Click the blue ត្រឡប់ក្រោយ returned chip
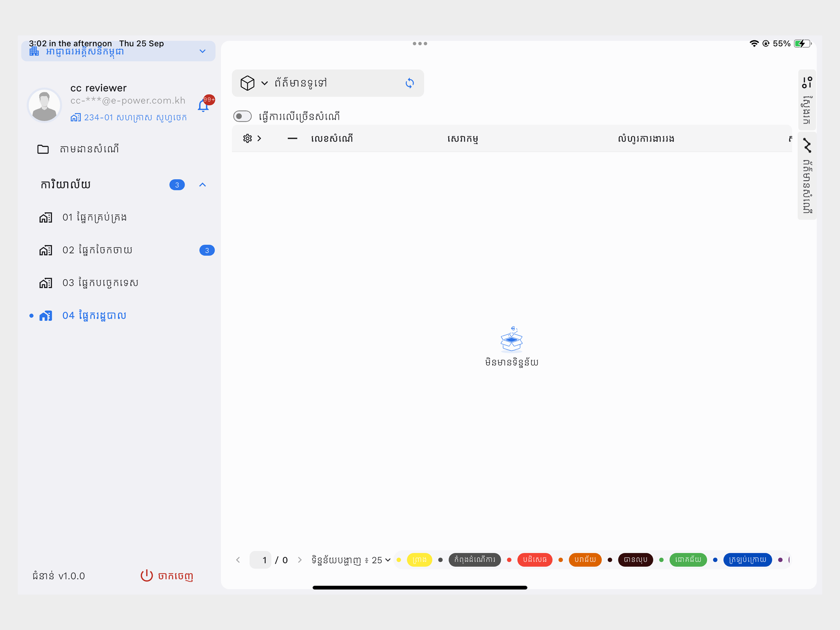840x630 pixels. tap(748, 560)
